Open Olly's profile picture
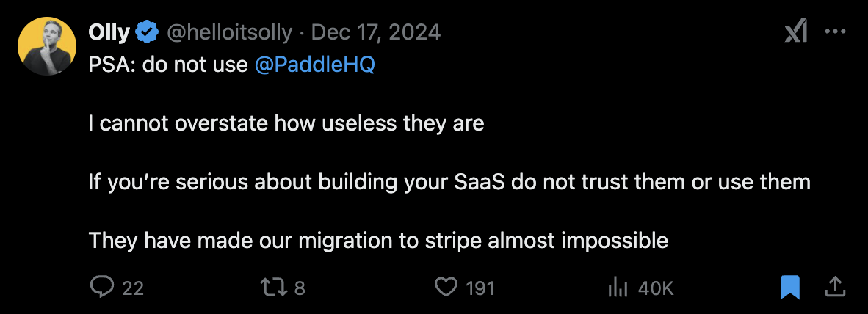 pyautogui.click(x=47, y=46)
